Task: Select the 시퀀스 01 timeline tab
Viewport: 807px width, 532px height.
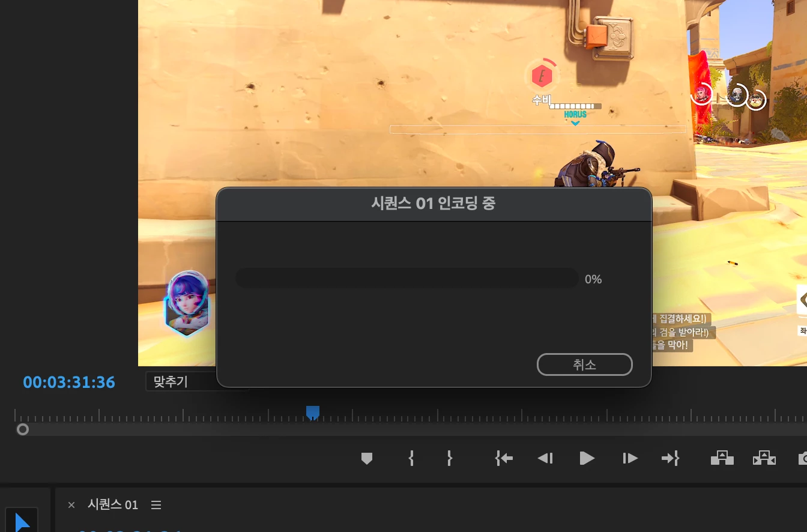Action: pyautogui.click(x=113, y=505)
